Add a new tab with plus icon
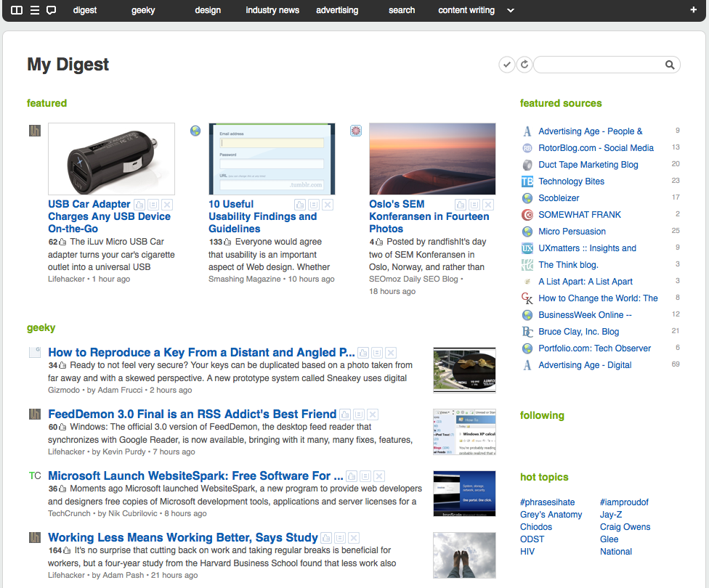709x588 pixels. pyautogui.click(x=693, y=9)
